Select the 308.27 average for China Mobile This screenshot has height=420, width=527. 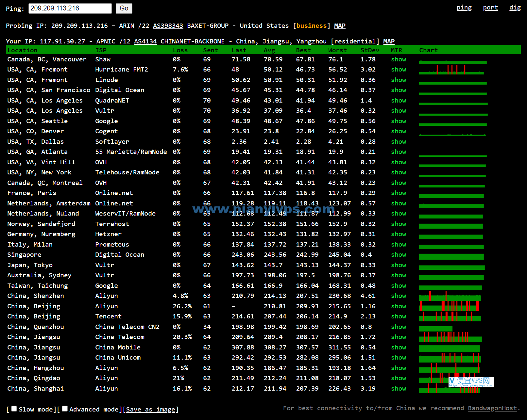click(275, 347)
